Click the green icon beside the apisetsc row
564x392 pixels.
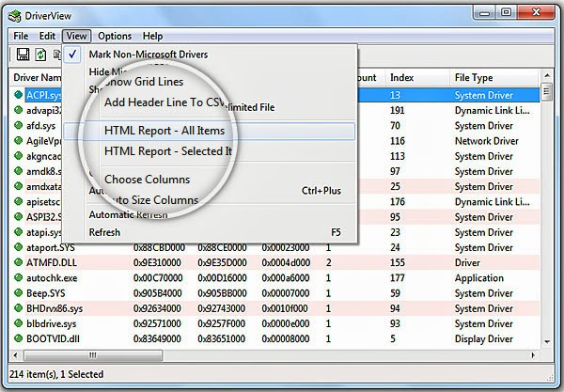[19, 201]
